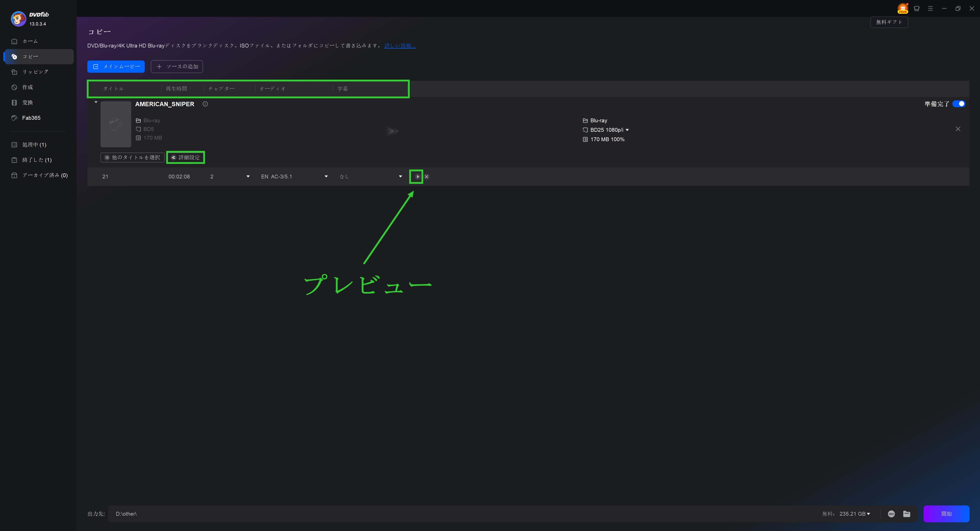
Task: Click the 無料ギフト free gift button
Action: 889,22
